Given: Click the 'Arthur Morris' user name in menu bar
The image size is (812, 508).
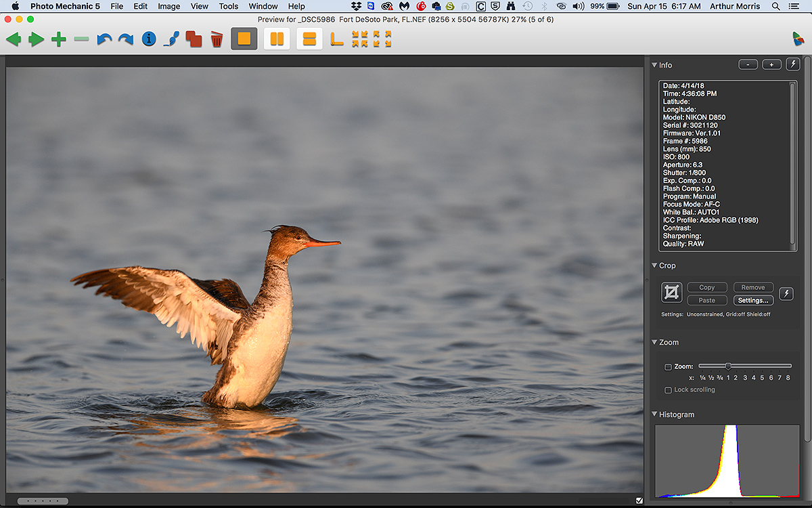Looking at the screenshot, I should coord(736,6).
